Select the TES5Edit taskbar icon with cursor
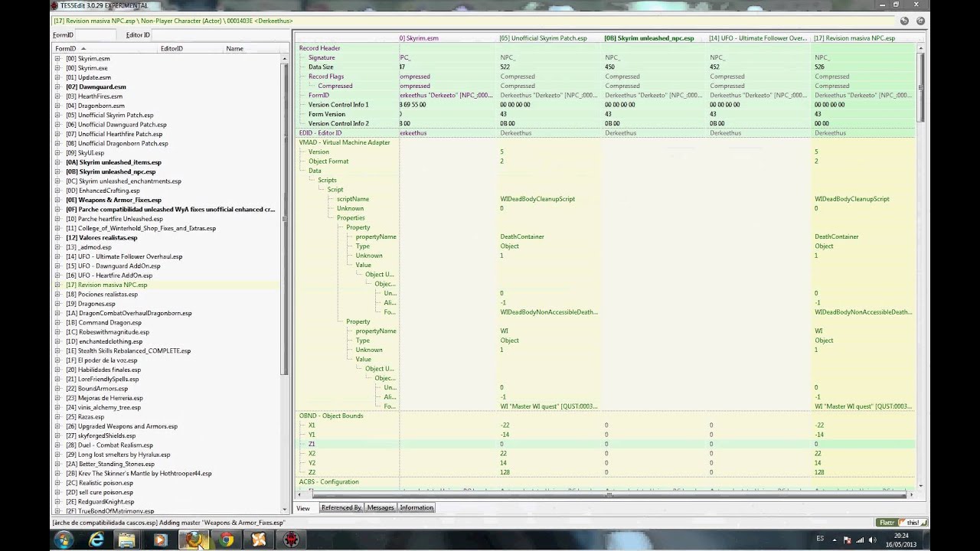 [x=194, y=540]
